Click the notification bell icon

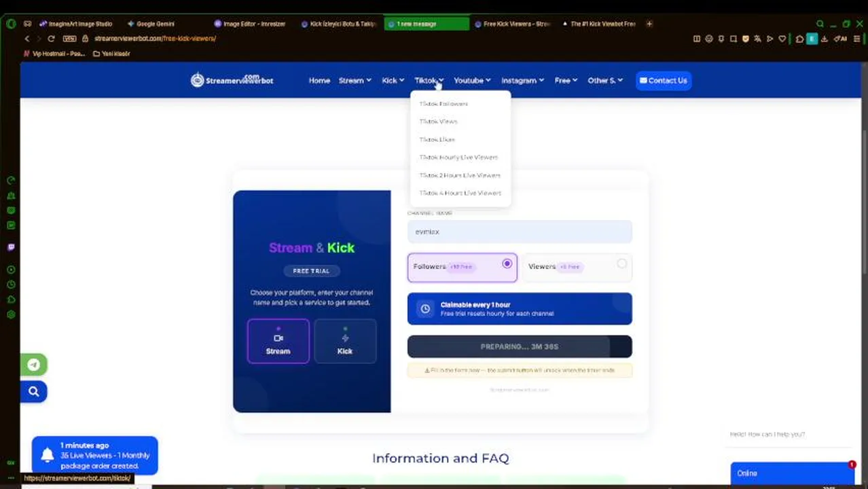[47, 455]
